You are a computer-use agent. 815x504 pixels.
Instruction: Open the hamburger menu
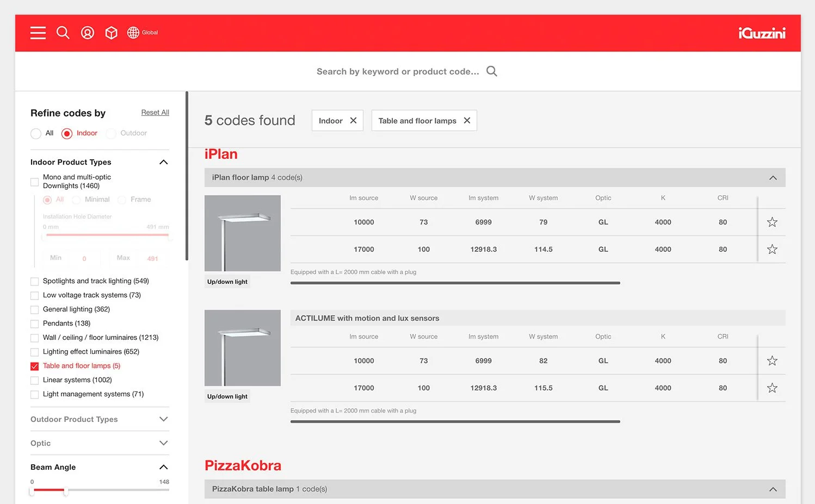coord(38,33)
